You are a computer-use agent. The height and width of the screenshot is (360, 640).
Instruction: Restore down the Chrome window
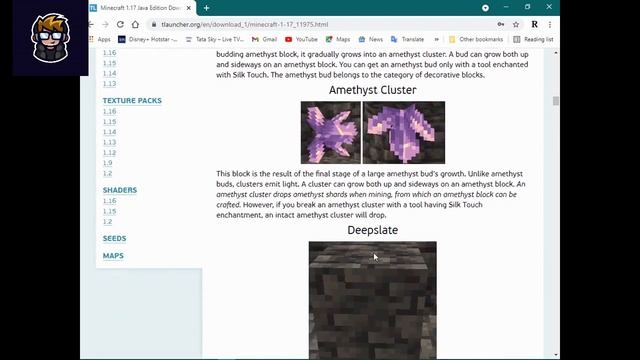tap(527, 7)
